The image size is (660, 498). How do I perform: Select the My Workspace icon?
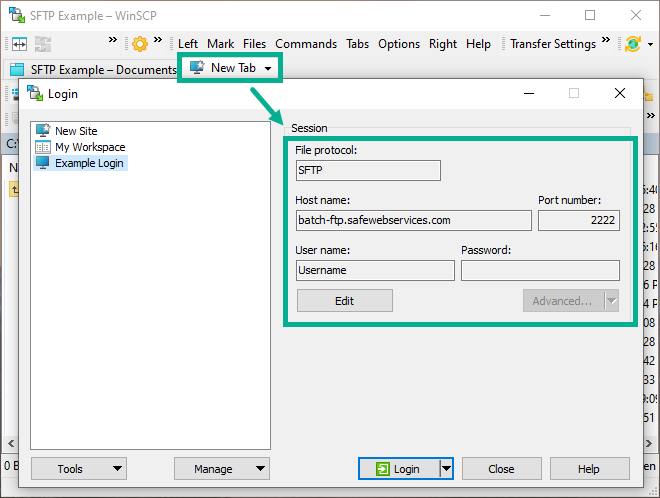pos(43,147)
